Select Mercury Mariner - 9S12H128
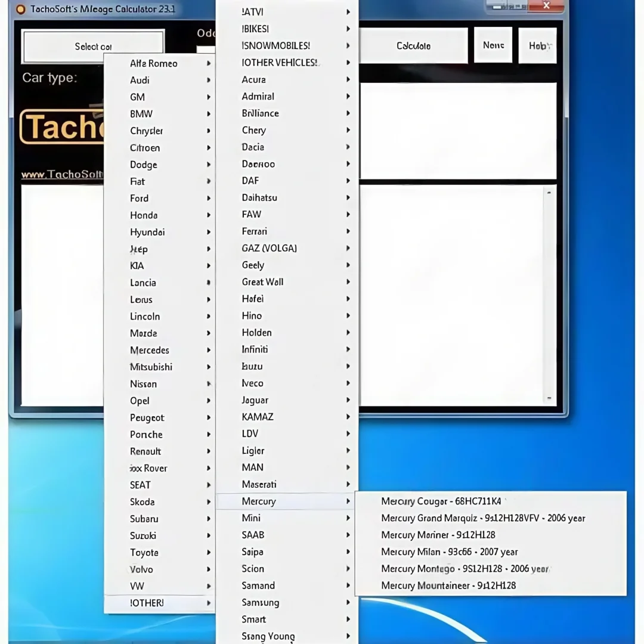Viewport: 644px width, 644px height. point(490,535)
